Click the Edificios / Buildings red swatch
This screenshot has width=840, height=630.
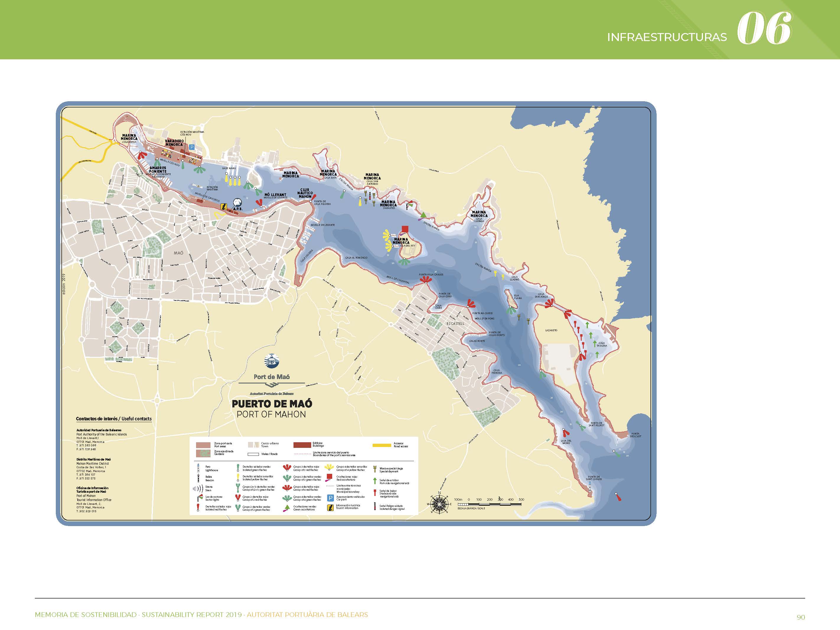[x=302, y=445]
